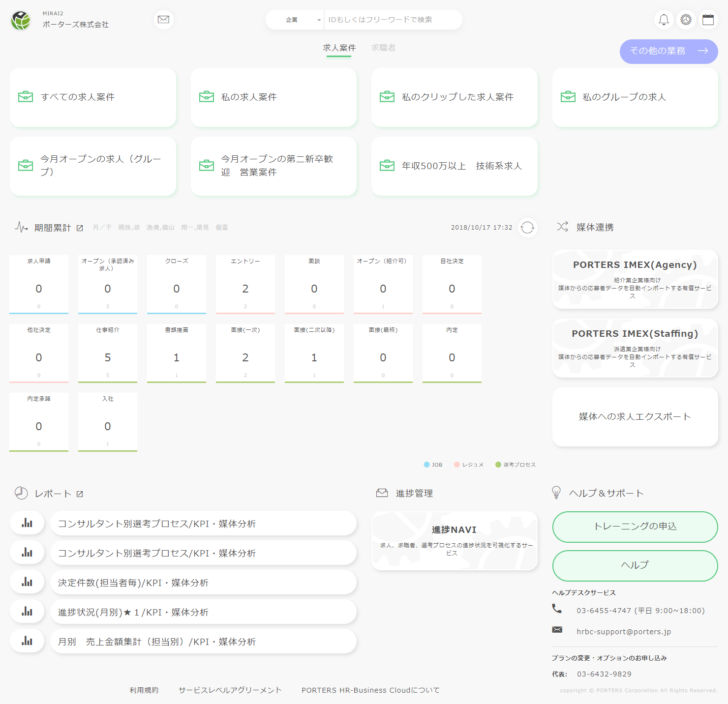
Task: Open レポート via its external-link icon
Action: tap(80, 494)
